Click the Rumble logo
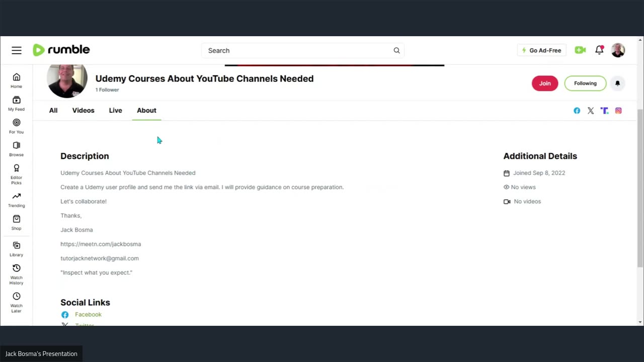Viewport: 644px width, 362px height. (61, 50)
